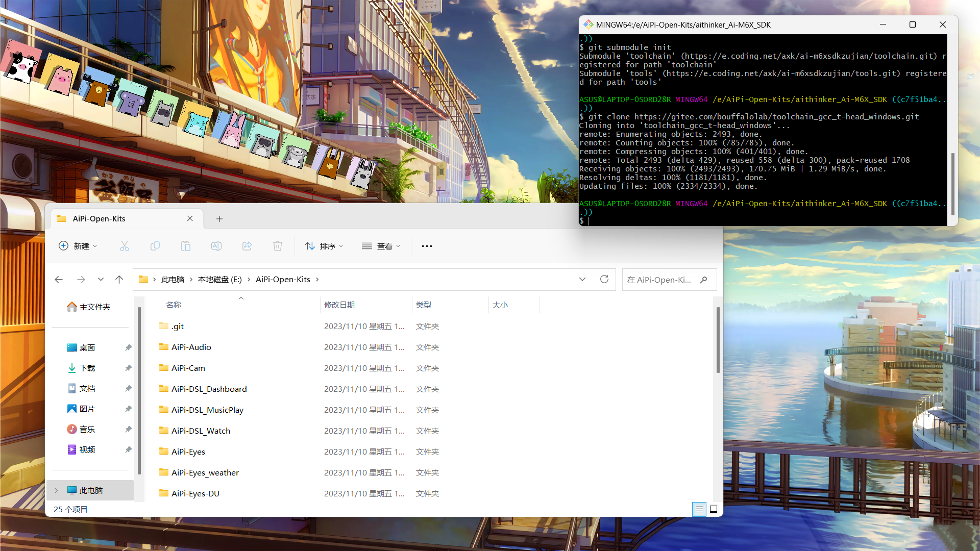
Task: Go forward with the right arrow button
Action: [81, 280]
